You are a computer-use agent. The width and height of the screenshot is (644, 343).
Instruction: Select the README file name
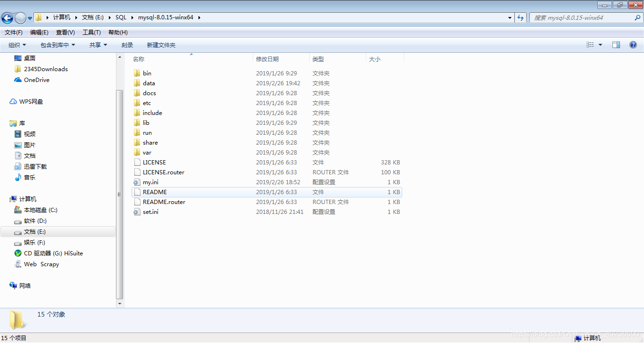pyautogui.click(x=155, y=192)
